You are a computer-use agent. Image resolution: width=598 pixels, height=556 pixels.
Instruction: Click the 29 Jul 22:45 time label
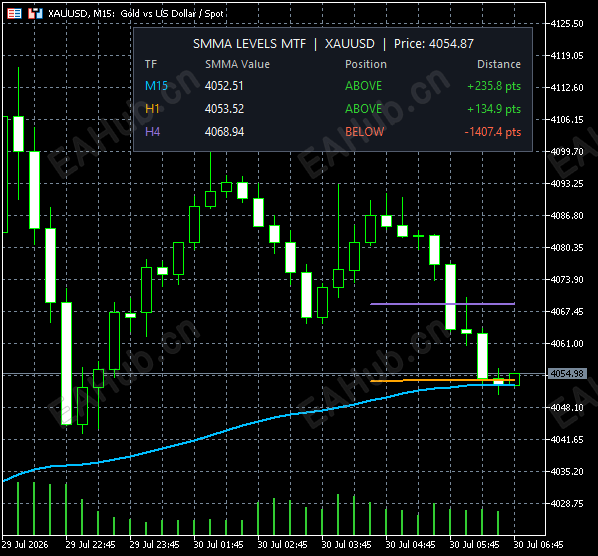90,545
